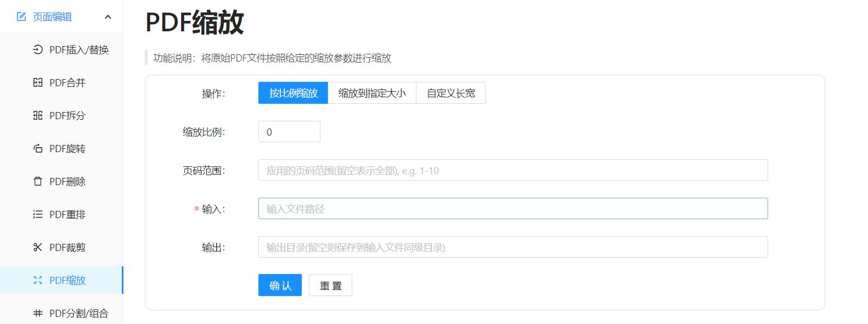Open the PDF删除 menu item
The height and width of the screenshot is (324, 868).
point(61,181)
